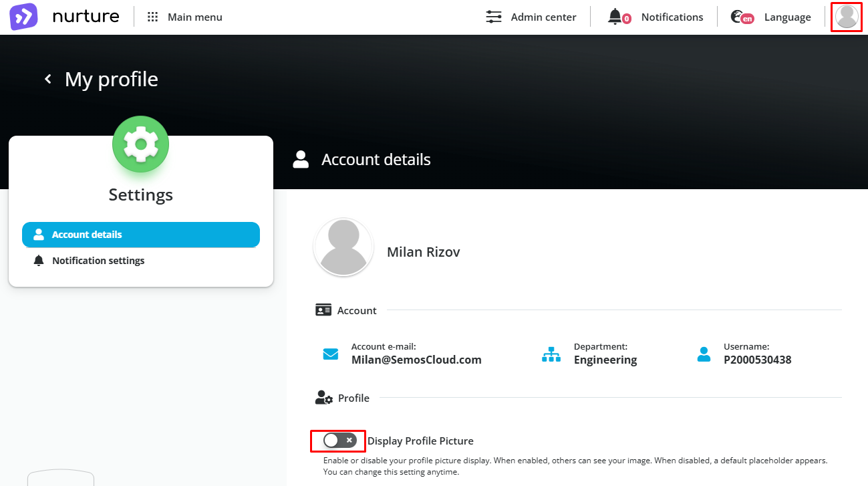Click the profile picture help description text

[575, 467]
